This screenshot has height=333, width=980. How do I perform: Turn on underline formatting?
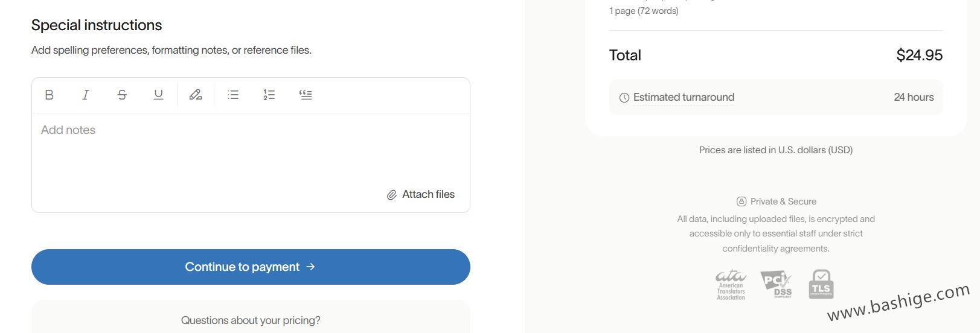click(x=158, y=95)
